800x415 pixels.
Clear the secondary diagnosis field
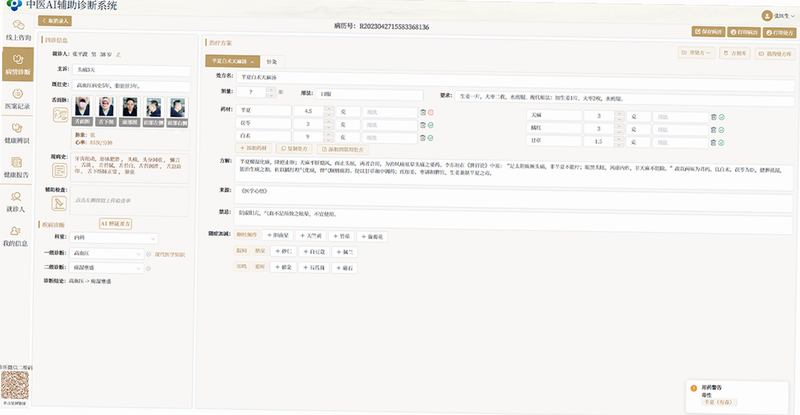point(148,268)
